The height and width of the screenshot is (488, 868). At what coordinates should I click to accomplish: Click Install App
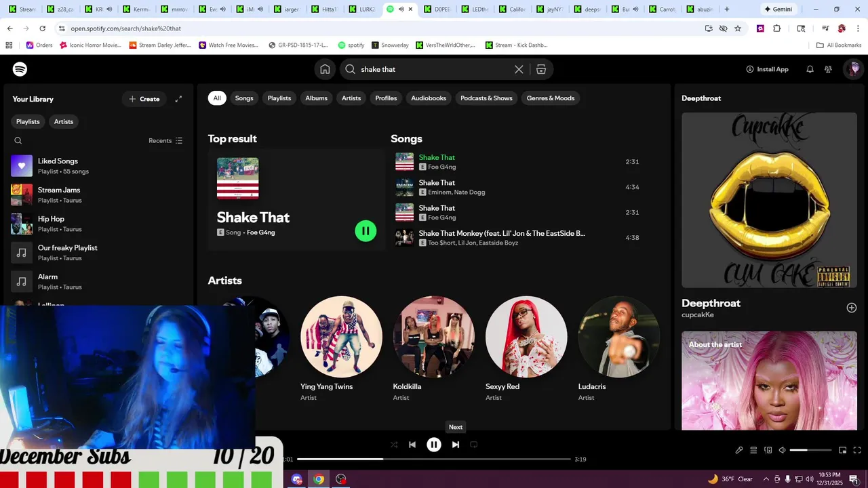click(767, 69)
